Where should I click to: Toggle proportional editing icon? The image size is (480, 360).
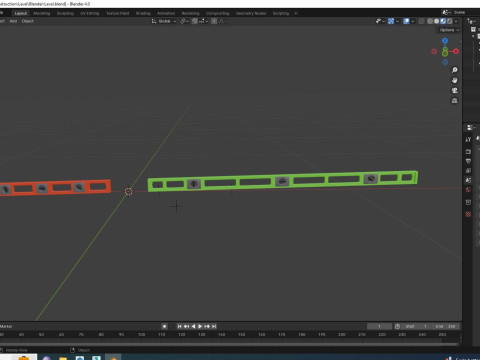click(214, 21)
